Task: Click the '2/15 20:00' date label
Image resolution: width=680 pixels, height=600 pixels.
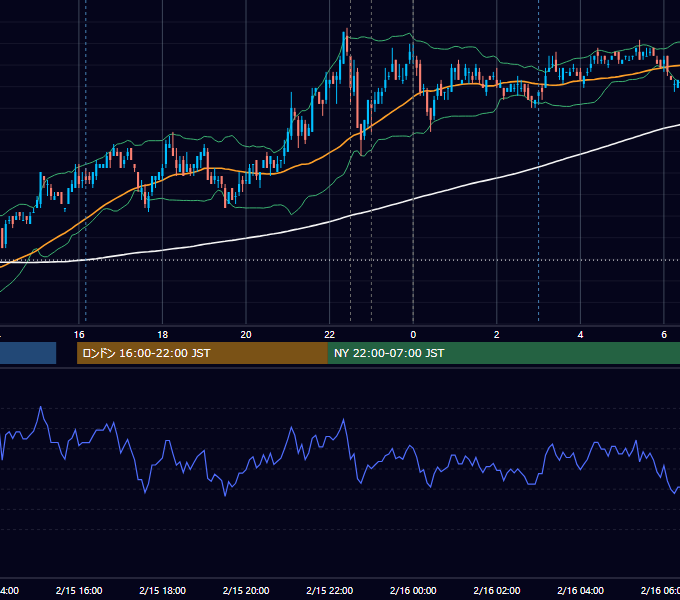Action: (246, 590)
